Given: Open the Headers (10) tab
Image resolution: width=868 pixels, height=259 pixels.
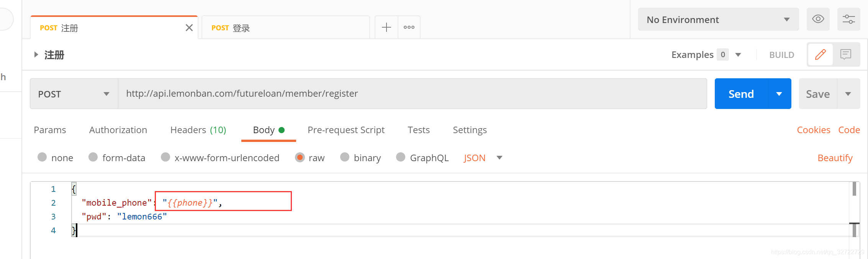Looking at the screenshot, I should tap(198, 130).
